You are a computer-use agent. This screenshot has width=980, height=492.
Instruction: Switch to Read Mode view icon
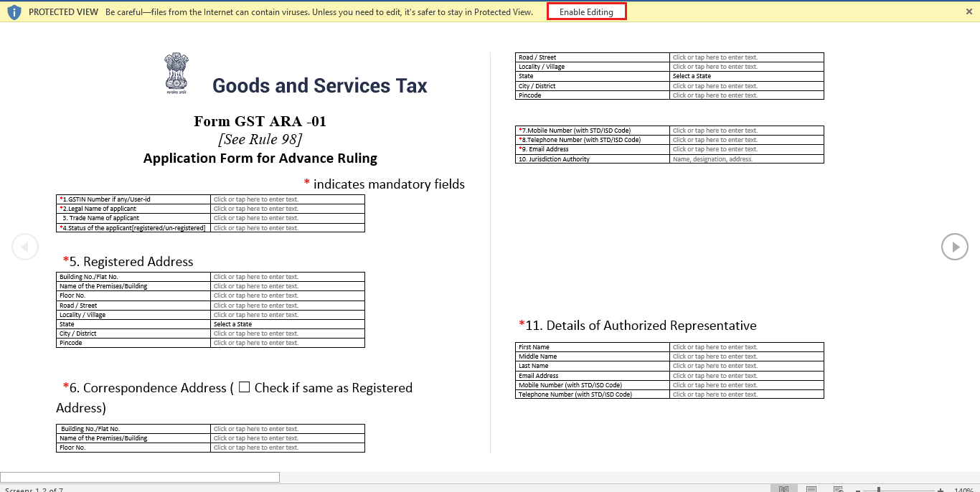coord(784,488)
